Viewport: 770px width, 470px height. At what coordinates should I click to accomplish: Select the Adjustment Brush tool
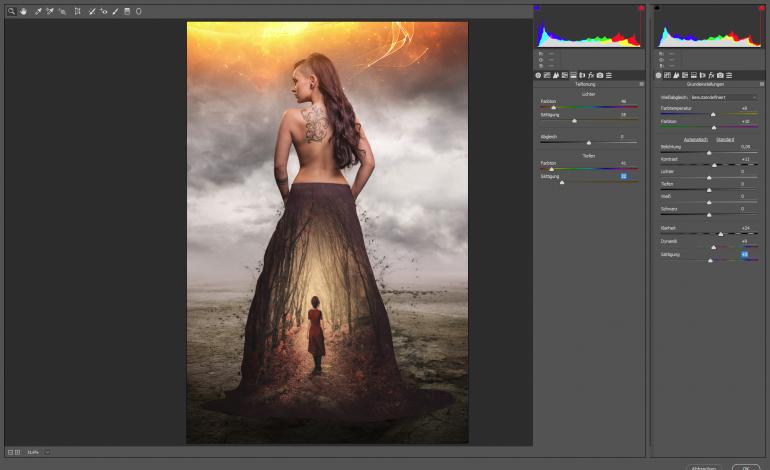pos(115,11)
